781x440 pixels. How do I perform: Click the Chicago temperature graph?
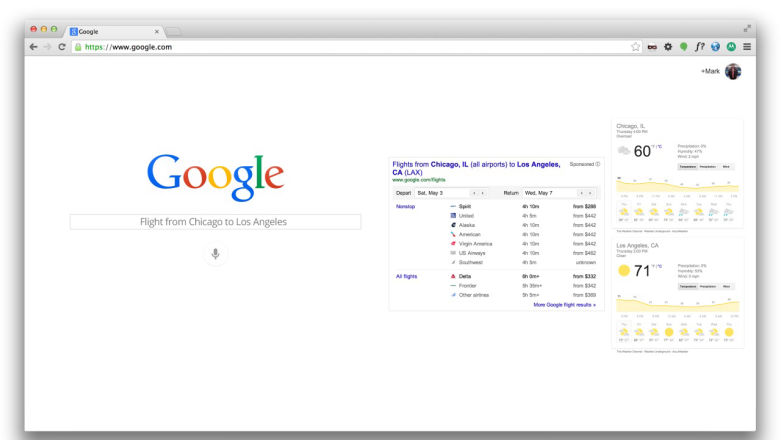(x=677, y=185)
